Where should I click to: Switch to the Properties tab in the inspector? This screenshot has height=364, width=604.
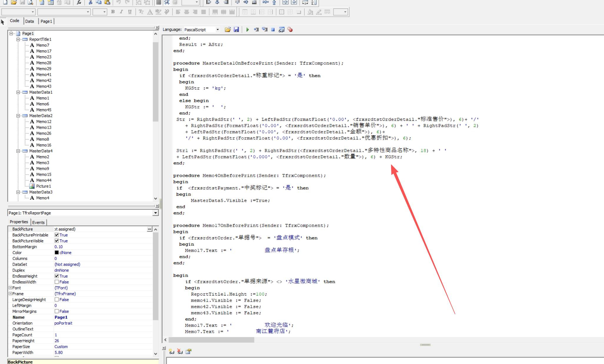[x=19, y=222]
